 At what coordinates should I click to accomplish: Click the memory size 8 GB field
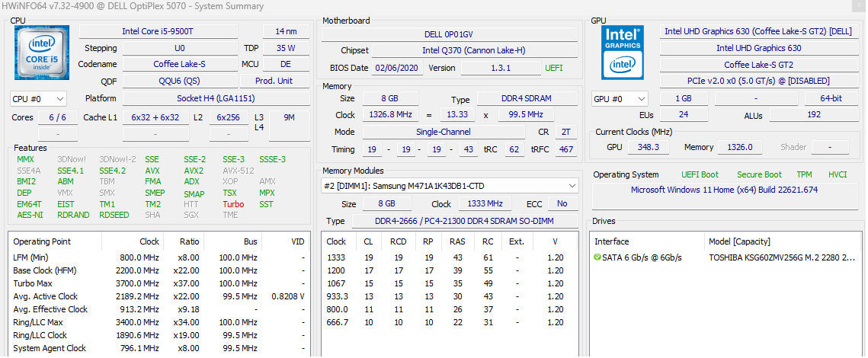click(390, 98)
